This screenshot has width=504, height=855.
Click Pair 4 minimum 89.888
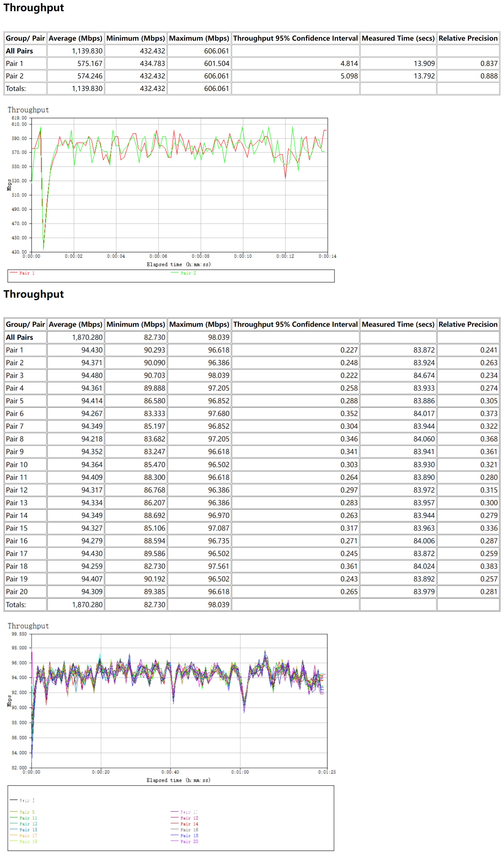point(155,388)
